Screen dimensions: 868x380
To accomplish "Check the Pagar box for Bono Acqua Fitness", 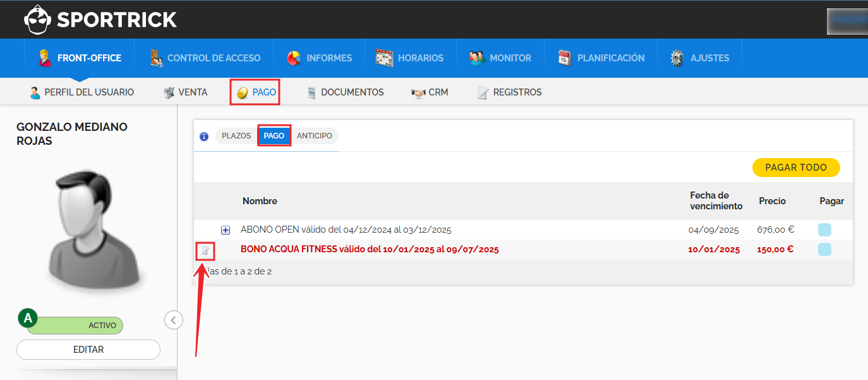I will click(x=824, y=249).
